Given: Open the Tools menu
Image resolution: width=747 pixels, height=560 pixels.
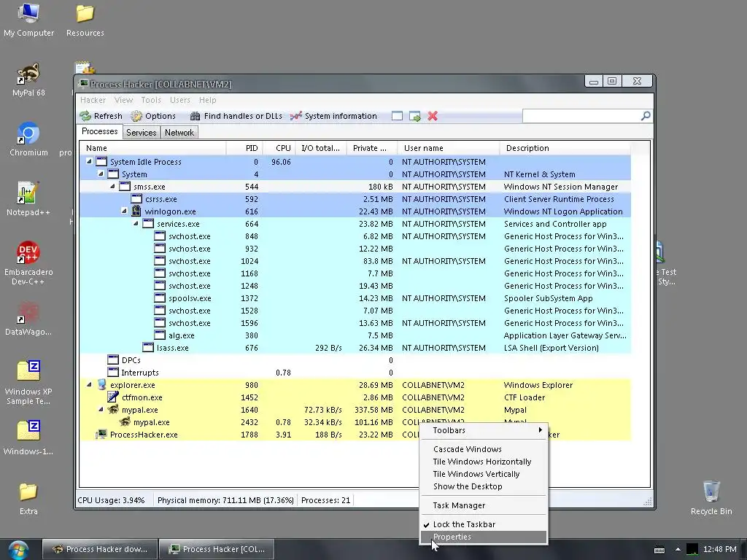Looking at the screenshot, I should click(x=151, y=100).
